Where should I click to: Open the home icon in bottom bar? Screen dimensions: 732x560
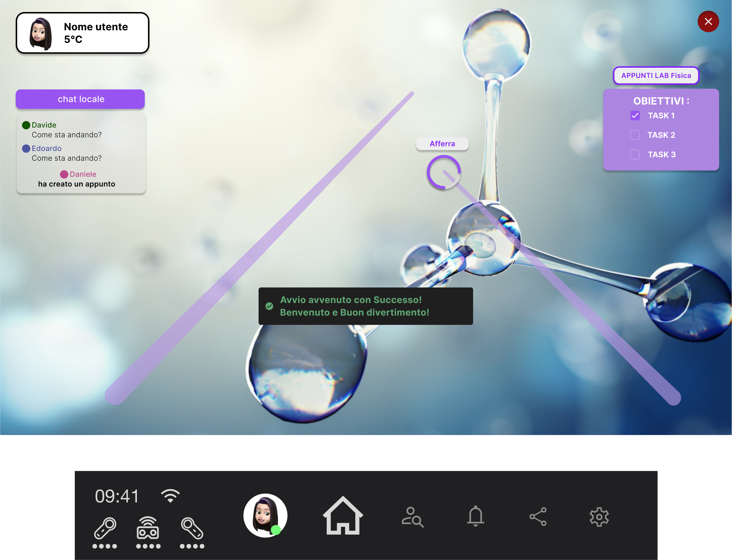(x=343, y=516)
